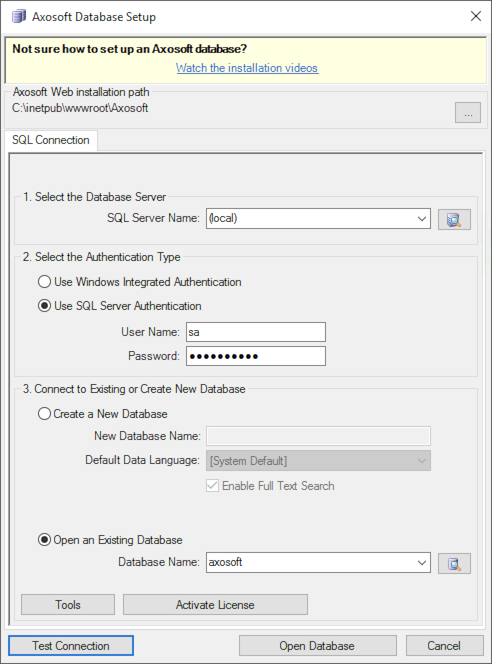Open the Default Data Language dropdown

318,461
